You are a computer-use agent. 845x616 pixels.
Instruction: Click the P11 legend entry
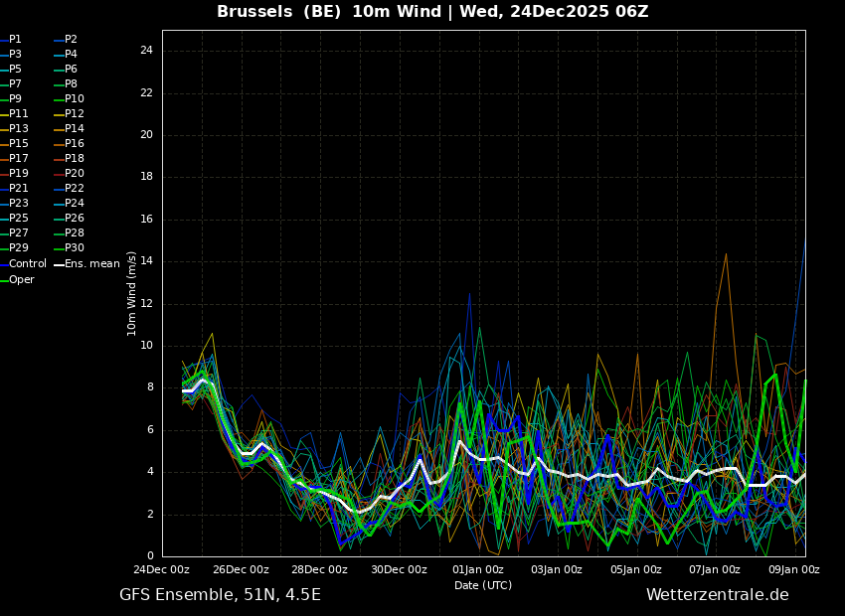tap(14, 113)
